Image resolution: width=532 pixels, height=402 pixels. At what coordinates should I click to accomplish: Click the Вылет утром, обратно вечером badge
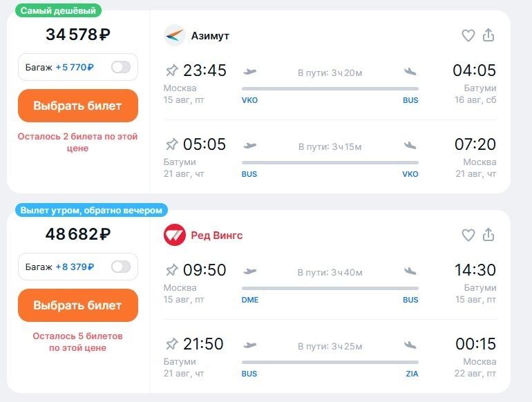pyautogui.click(x=91, y=210)
